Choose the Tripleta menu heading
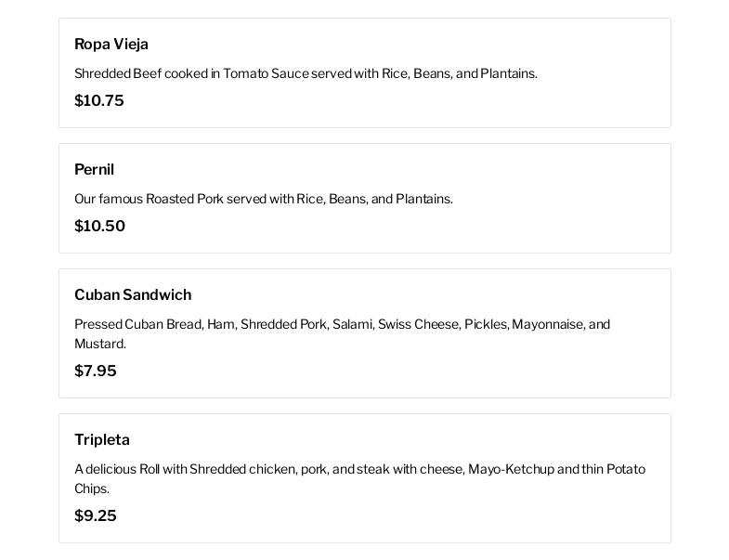729x560 pixels. (102, 440)
